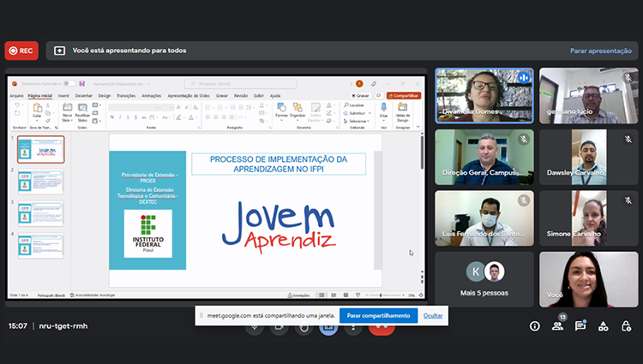Open the Arquivo menu
The width and height of the screenshot is (643, 364).
[16, 96]
